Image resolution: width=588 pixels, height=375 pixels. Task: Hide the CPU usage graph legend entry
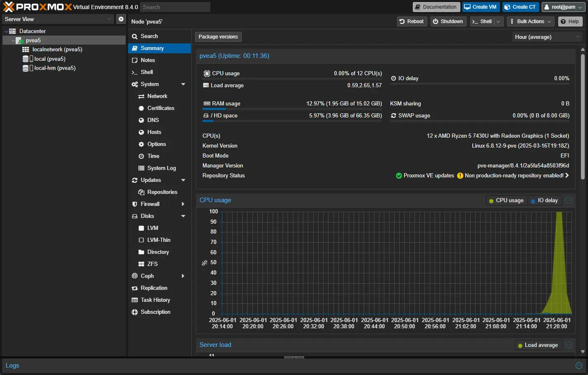coord(506,200)
